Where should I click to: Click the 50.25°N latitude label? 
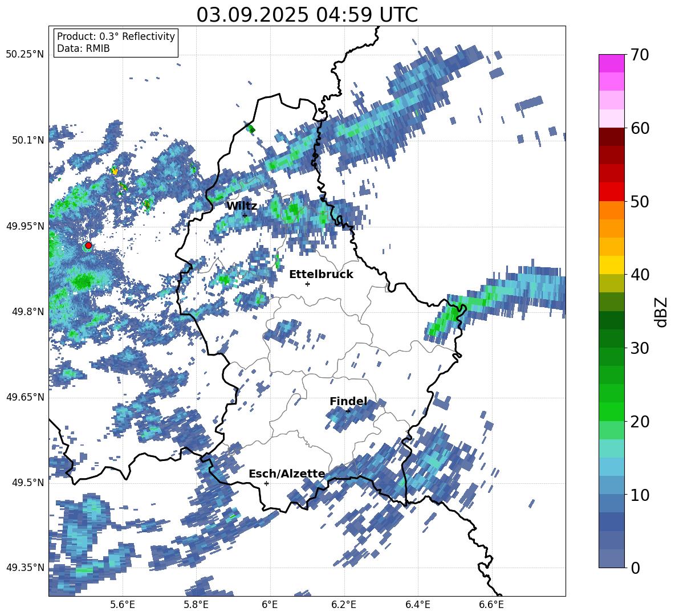coord(25,55)
